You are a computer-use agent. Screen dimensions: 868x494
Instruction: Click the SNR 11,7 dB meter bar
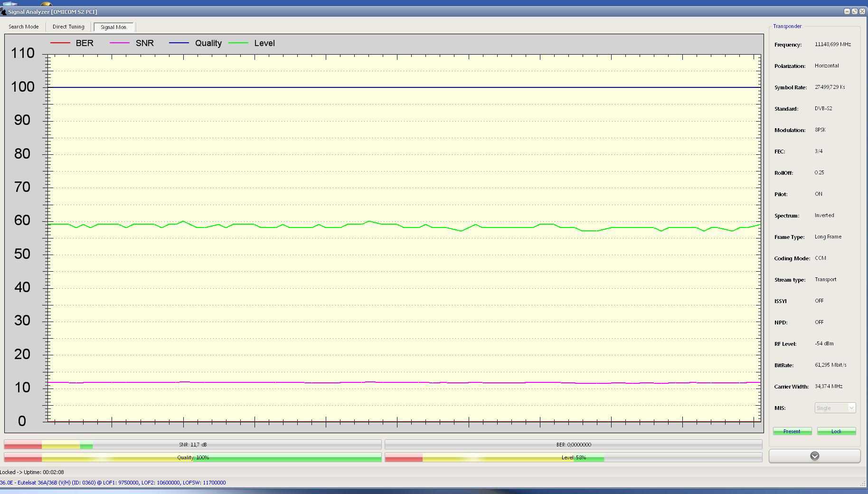(193, 445)
